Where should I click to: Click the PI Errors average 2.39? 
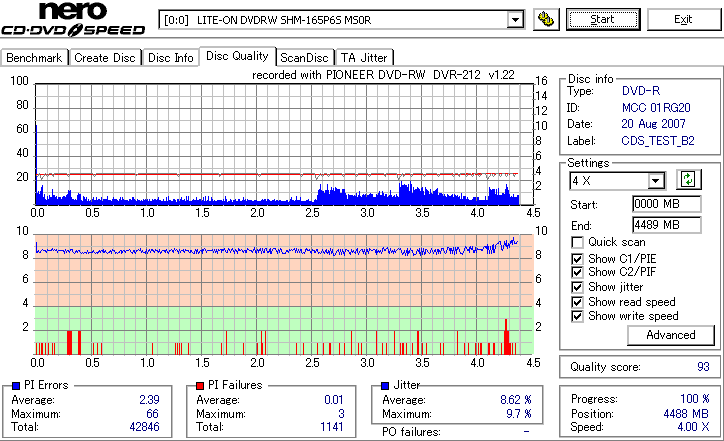(x=149, y=400)
